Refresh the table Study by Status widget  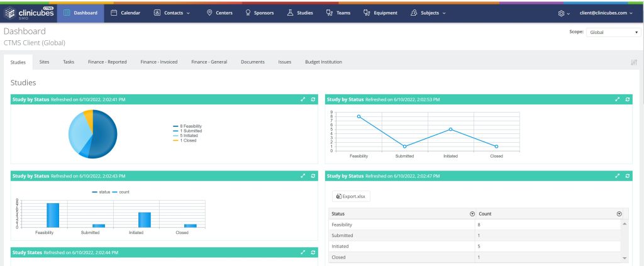628,175
